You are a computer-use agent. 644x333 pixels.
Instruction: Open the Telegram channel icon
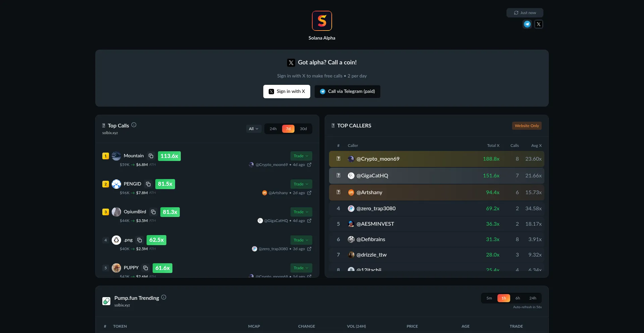point(527,24)
